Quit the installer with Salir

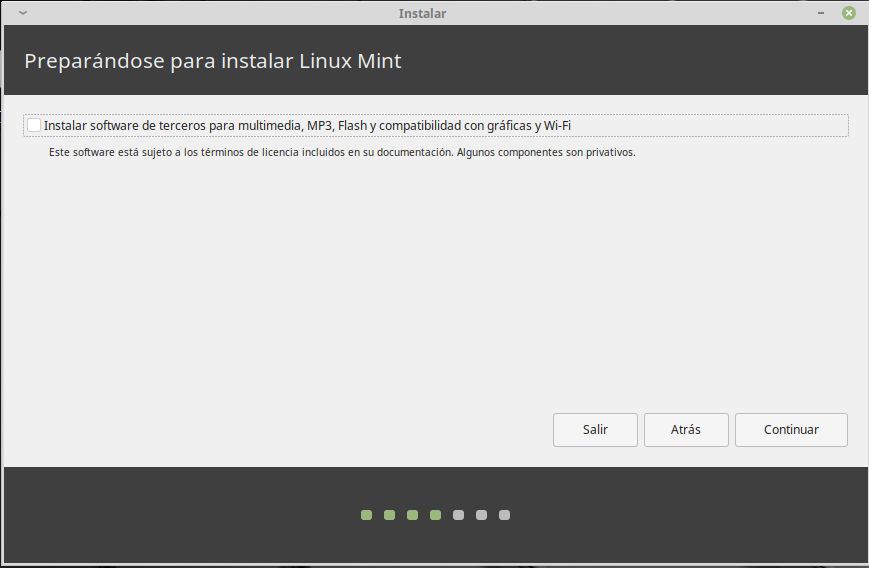point(595,429)
